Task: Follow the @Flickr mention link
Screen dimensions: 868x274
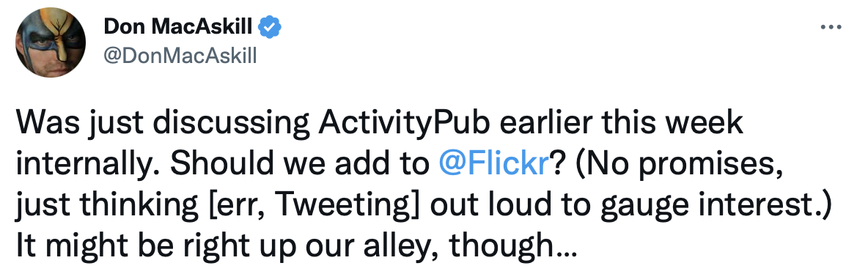Action: [x=493, y=164]
